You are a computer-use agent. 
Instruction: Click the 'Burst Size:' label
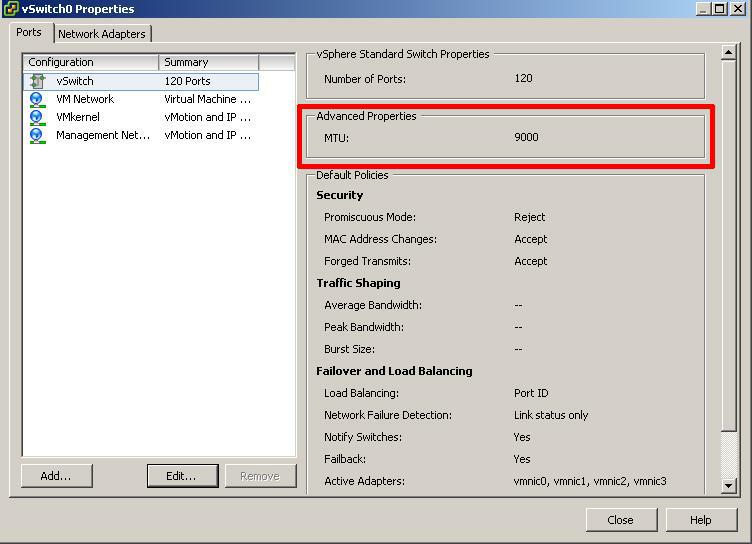point(350,349)
